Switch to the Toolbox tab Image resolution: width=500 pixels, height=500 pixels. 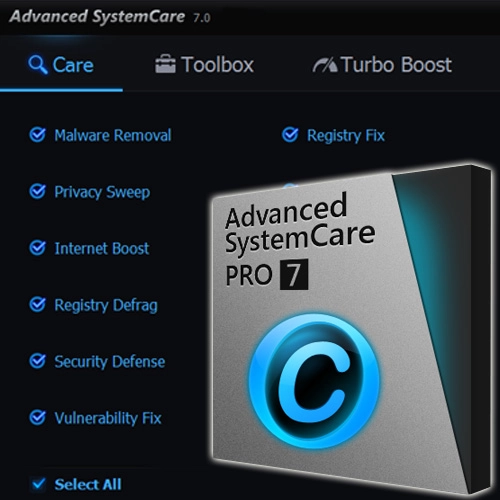coord(204,65)
